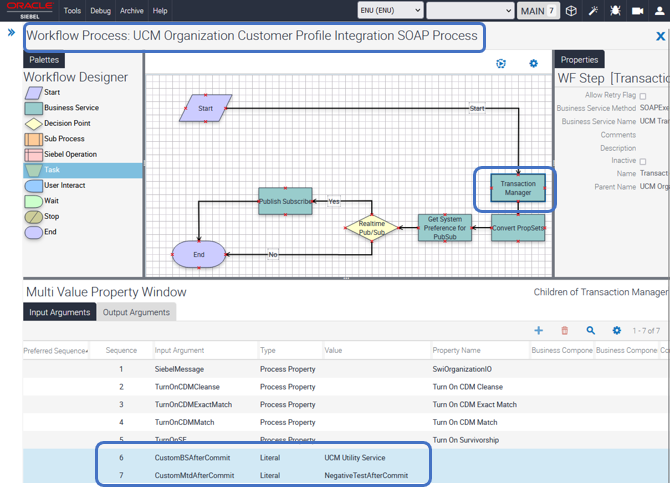This screenshot has width=670, height=487.
Task: Sort by the Sequence column header
Action: (x=121, y=350)
